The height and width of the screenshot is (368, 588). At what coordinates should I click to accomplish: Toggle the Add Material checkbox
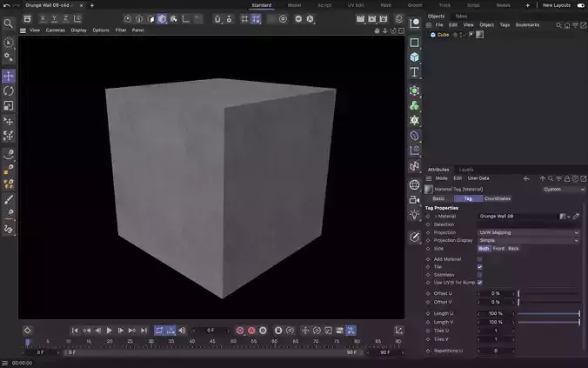click(x=479, y=259)
